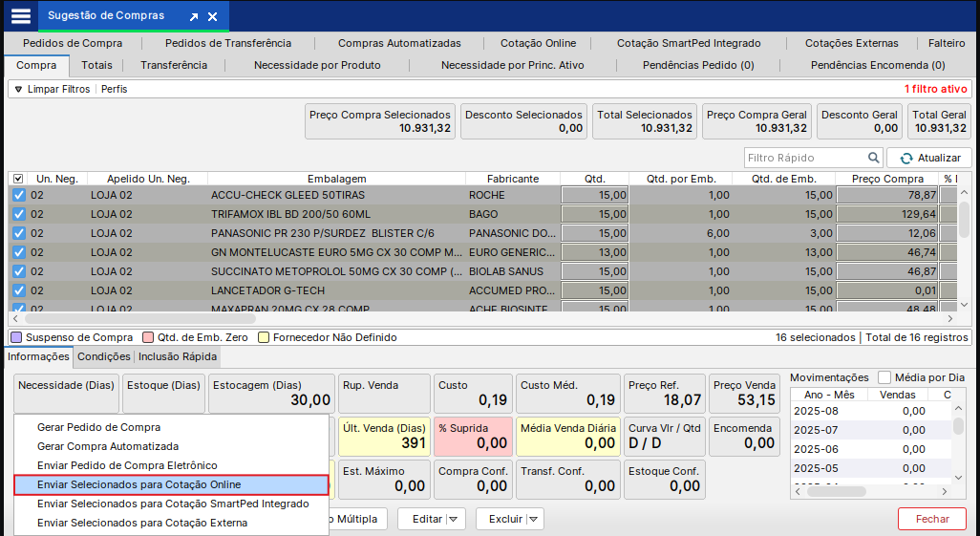Go to the Cotação Online tab
The height and width of the screenshot is (536, 980).
click(538, 43)
